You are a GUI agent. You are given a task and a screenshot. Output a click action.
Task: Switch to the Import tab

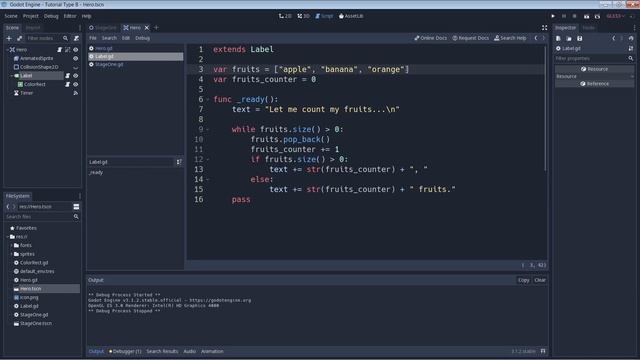(x=33, y=27)
